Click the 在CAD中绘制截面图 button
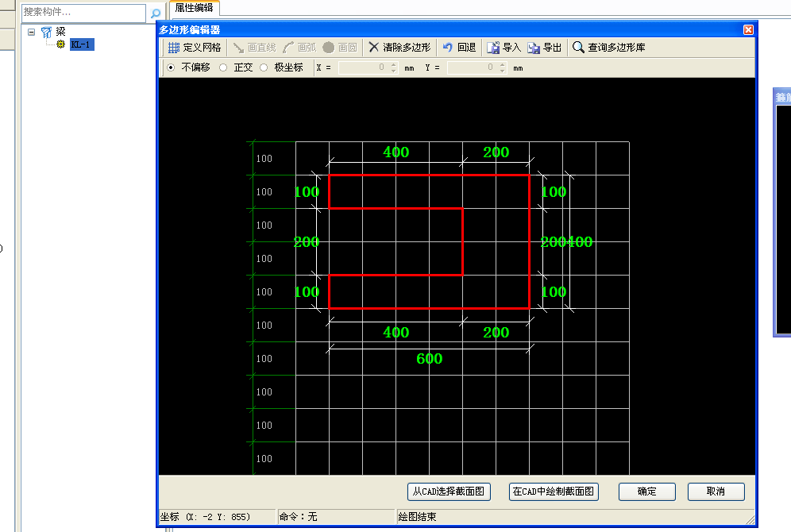The width and height of the screenshot is (791, 532). (x=554, y=492)
